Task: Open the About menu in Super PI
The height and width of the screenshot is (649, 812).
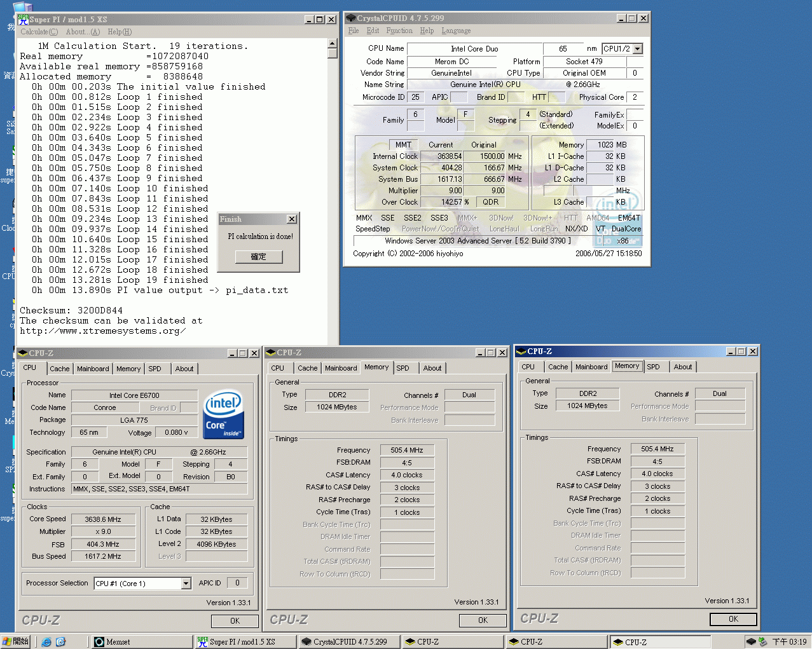Action: click(x=83, y=32)
